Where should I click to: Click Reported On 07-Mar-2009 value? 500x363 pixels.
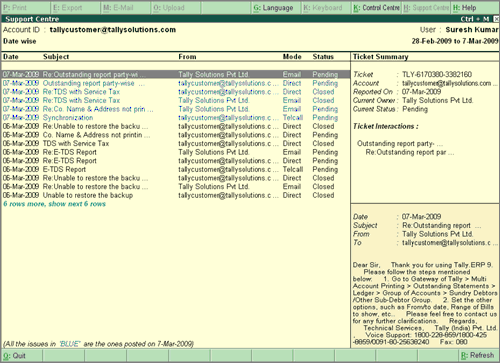pos(421,92)
